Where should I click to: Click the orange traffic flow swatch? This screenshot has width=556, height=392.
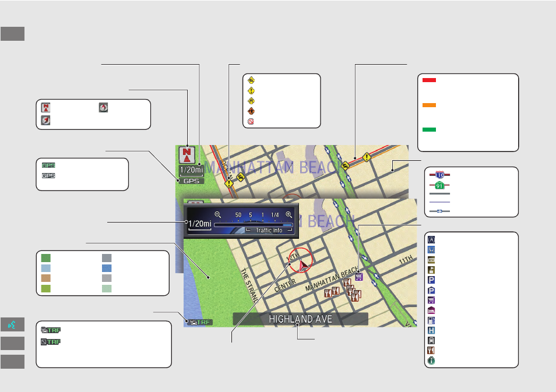coord(429,105)
